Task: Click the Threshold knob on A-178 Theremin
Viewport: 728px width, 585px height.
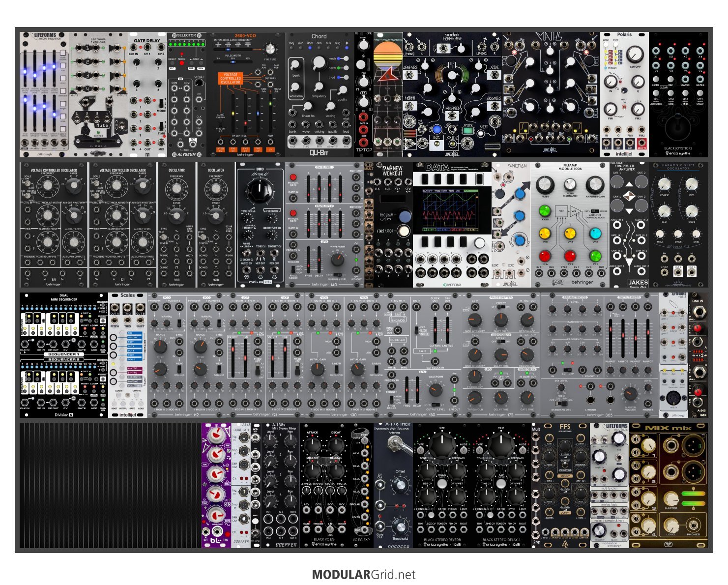Action: point(401,527)
